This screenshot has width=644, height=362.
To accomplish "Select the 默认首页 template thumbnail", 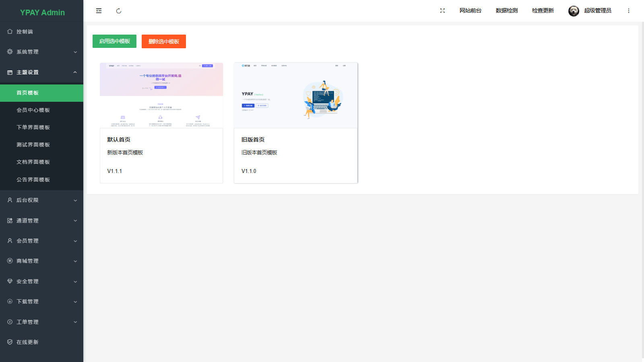I will (x=161, y=95).
